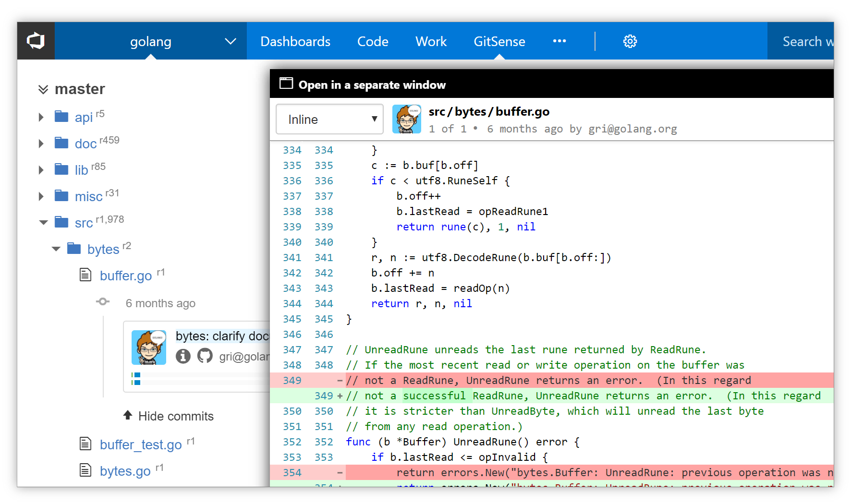
Task: Click the buffer_test.go file icon
Action: pos(85,444)
